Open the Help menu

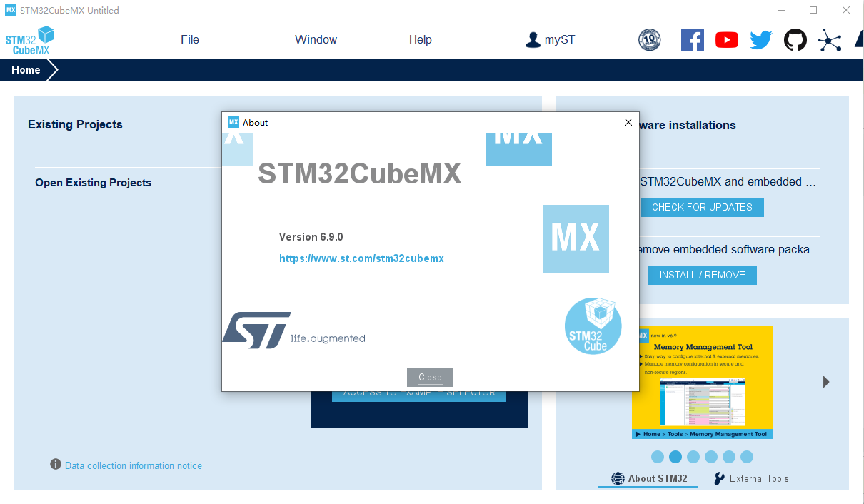click(420, 40)
